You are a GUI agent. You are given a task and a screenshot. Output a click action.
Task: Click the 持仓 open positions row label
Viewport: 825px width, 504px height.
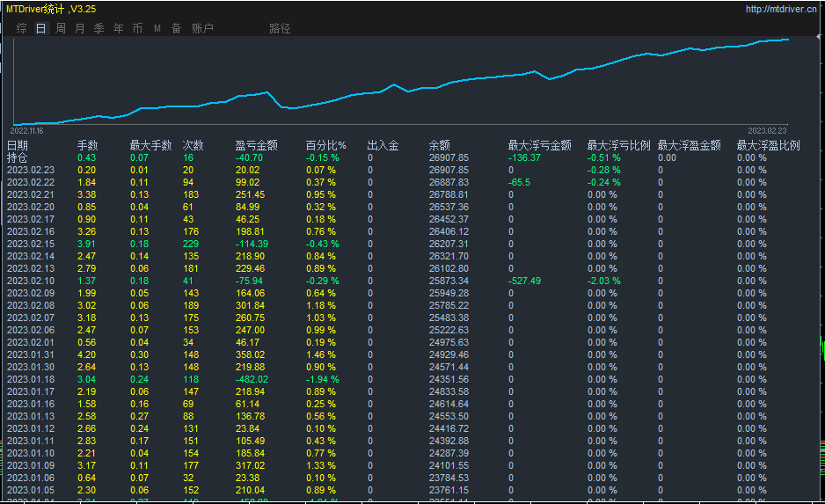click(18, 157)
